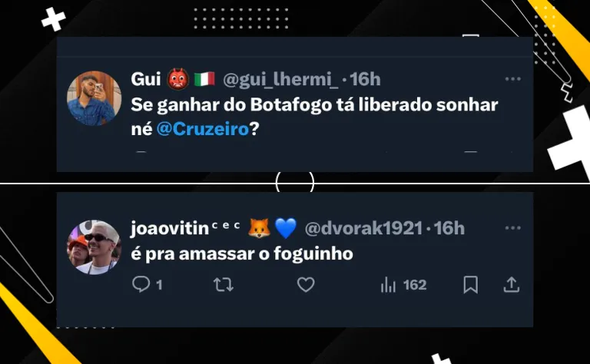Image resolution: width=590 pixels, height=364 pixels.
Task: Open the @dvorak1921 handle
Action: (363, 228)
